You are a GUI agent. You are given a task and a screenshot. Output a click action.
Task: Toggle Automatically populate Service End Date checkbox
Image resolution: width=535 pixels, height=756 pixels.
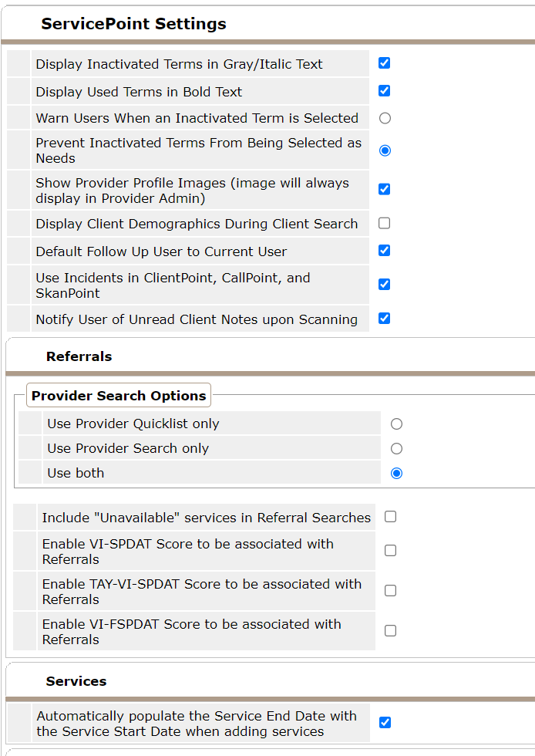click(385, 723)
